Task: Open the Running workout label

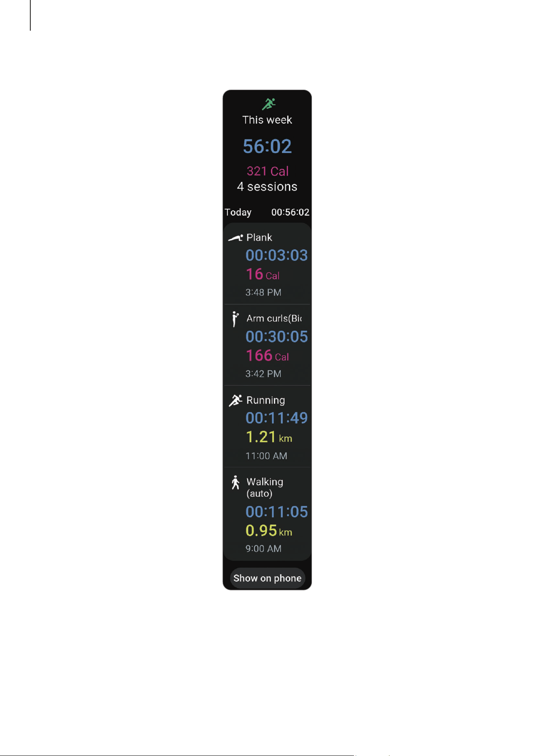Action: (x=265, y=400)
